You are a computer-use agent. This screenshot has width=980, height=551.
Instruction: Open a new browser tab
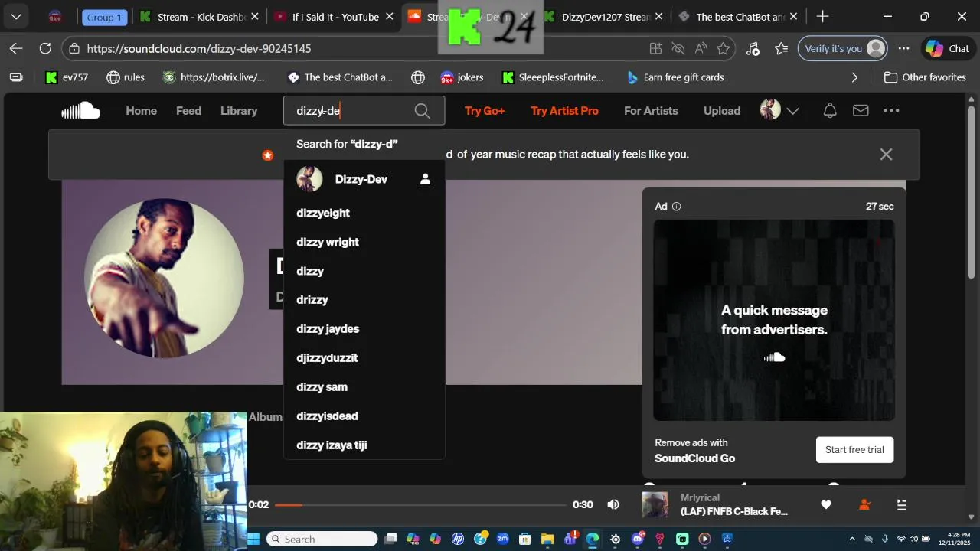click(822, 16)
